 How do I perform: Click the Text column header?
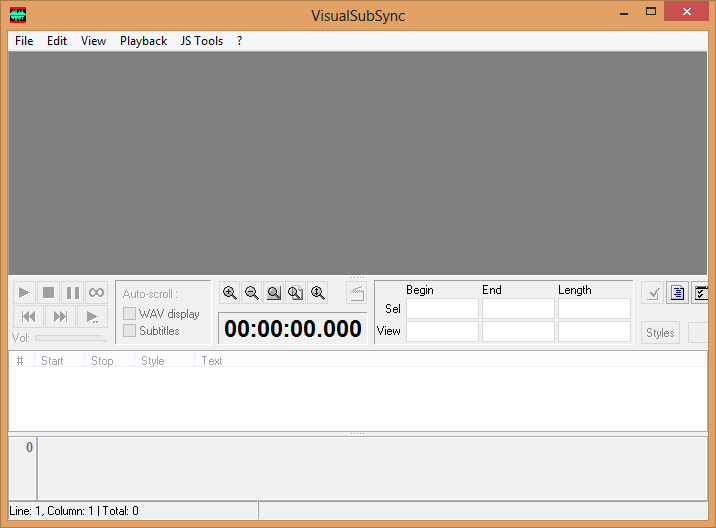pyautogui.click(x=450, y=360)
